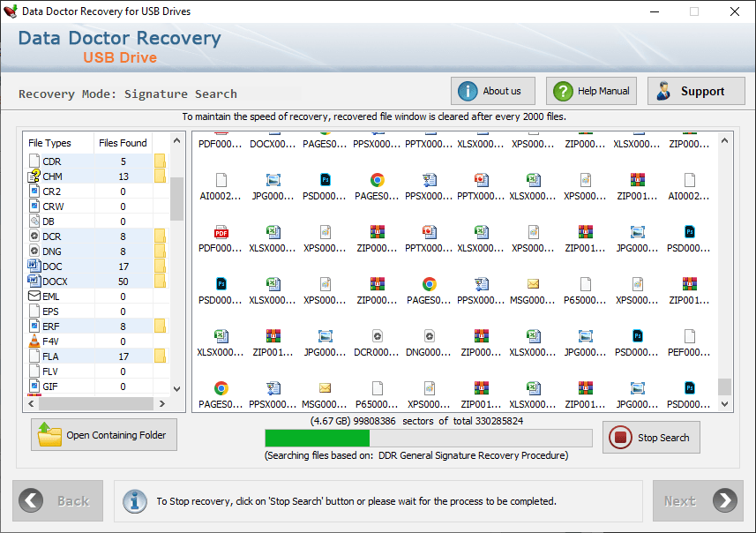Click the Files Found count 50 for DOCX
756x533 pixels.
[x=123, y=282]
